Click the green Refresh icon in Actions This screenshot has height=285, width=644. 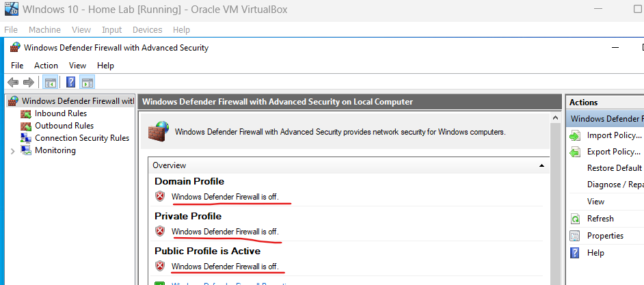[576, 219]
